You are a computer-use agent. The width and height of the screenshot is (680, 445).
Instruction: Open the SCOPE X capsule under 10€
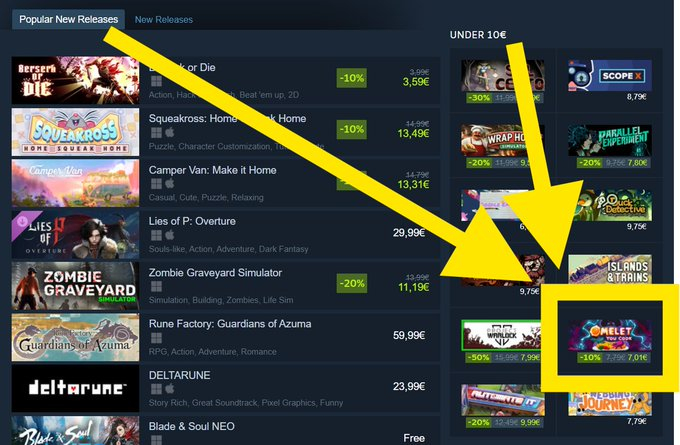pyautogui.click(x=610, y=75)
